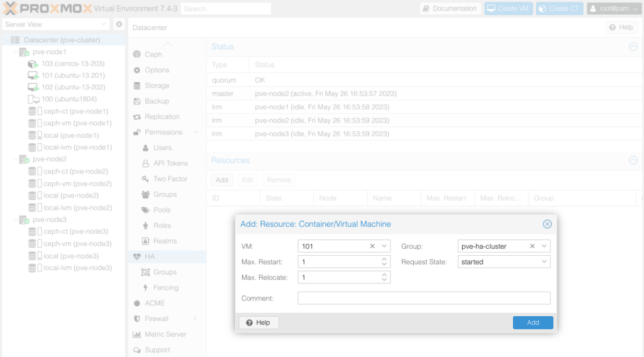Sort by the Max. Restart column header
The image size is (644, 357).
[447, 198]
